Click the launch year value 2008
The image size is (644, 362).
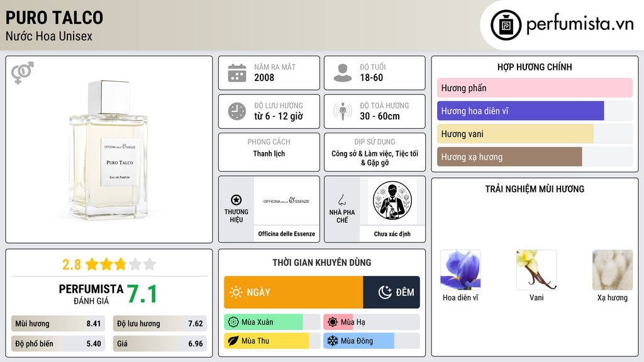click(x=264, y=77)
